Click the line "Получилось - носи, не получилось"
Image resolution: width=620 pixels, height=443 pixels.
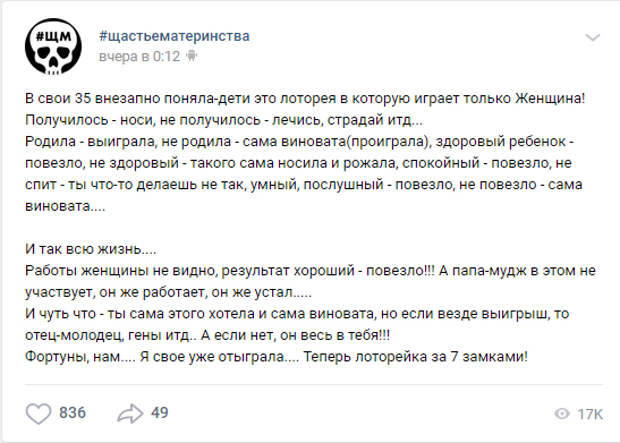(224, 119)
